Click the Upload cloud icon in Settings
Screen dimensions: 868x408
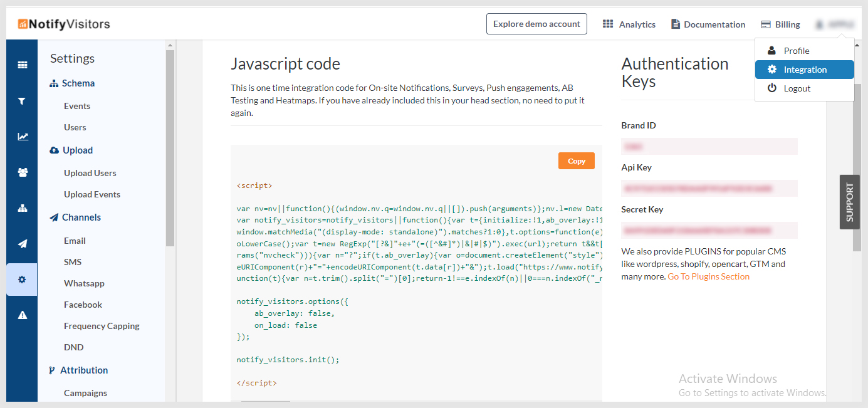click(54, 150)
